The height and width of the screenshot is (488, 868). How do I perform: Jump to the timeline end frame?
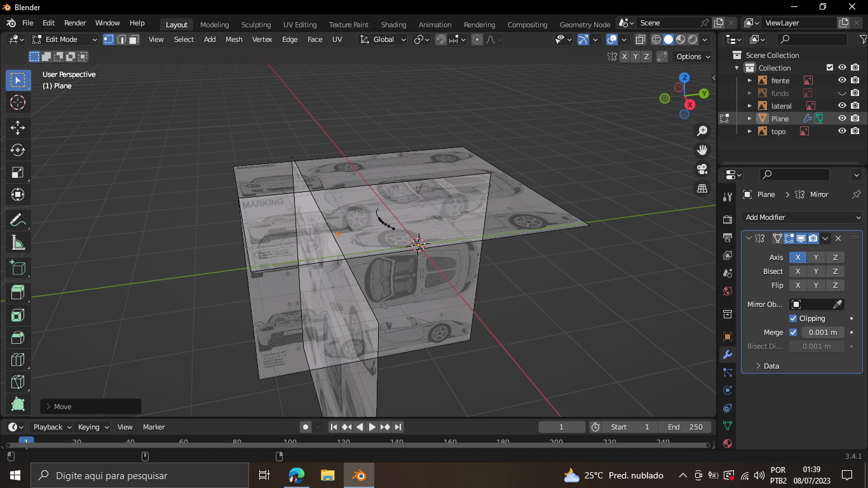point(398,427)
